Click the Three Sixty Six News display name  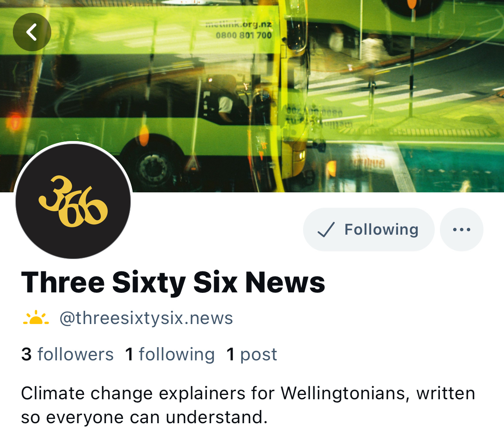(x=173, y=282)
